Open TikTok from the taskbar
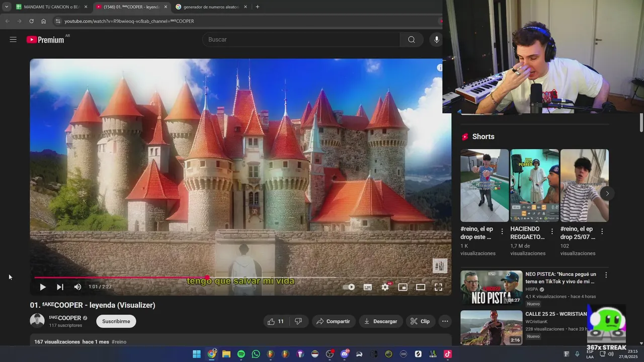Screen dimensions: 644x362 [x=447, y=354]
